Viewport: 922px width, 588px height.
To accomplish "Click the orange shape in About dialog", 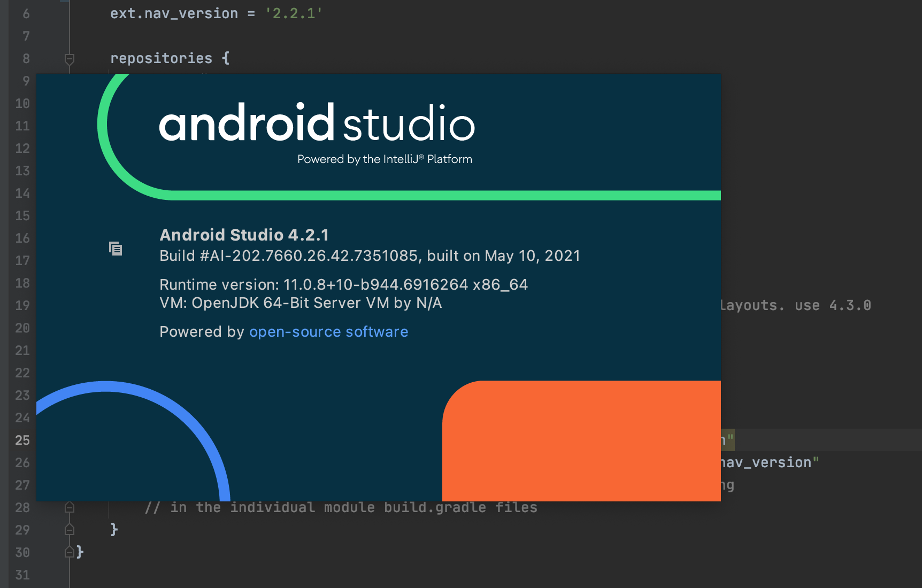I will [581, 441].
